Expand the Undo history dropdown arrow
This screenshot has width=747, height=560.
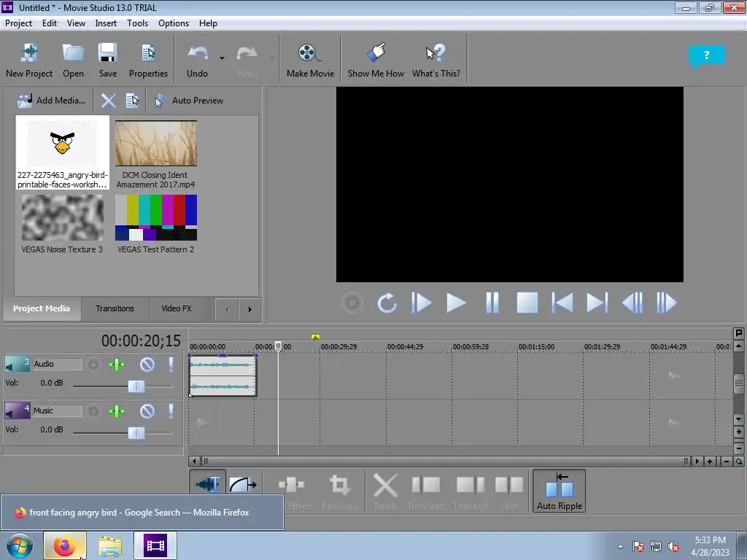222,58
